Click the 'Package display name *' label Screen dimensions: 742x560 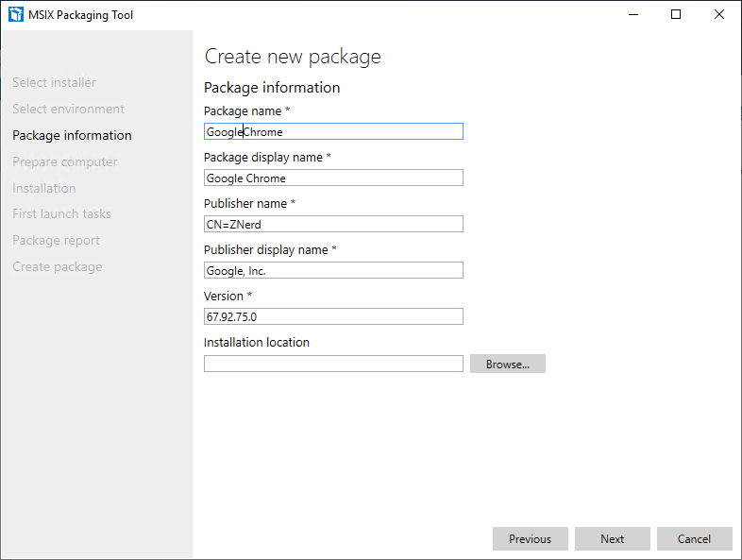coord(267,157)
